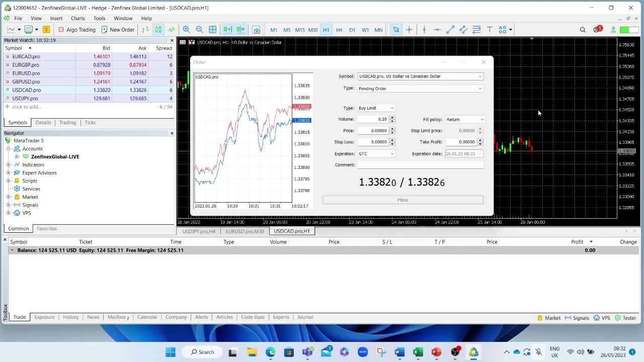Toggle Algo Trading on
644x362 pixels.
pos(76,30)
